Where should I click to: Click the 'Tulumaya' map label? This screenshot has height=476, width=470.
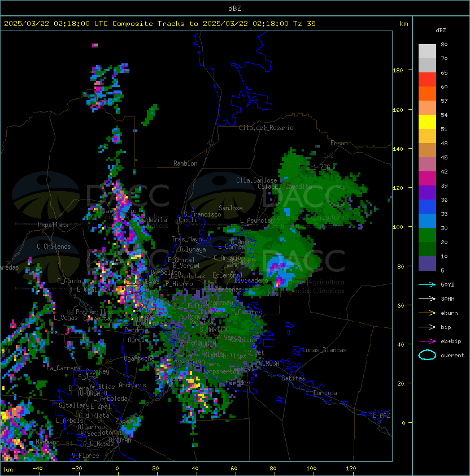coord(193,249)
